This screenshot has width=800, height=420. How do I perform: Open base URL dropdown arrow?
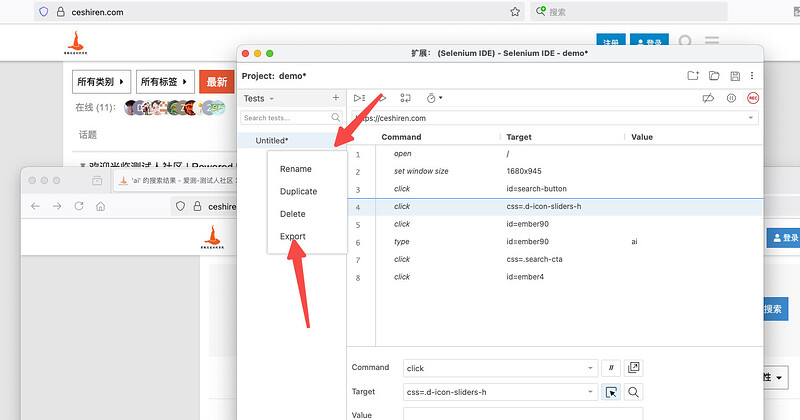(x=751, y=118)
